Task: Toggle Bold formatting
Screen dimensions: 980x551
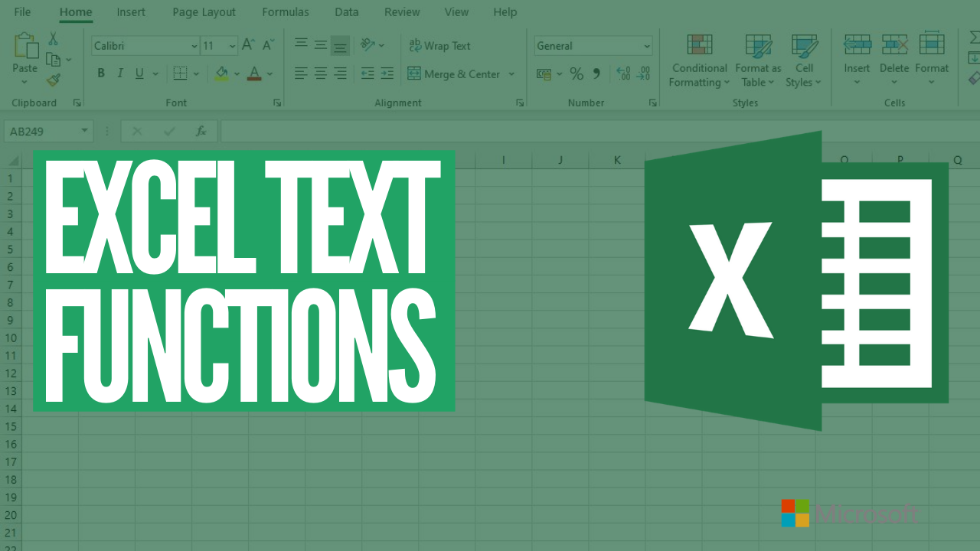Action: pyautogui.click(x=101, y=74)
